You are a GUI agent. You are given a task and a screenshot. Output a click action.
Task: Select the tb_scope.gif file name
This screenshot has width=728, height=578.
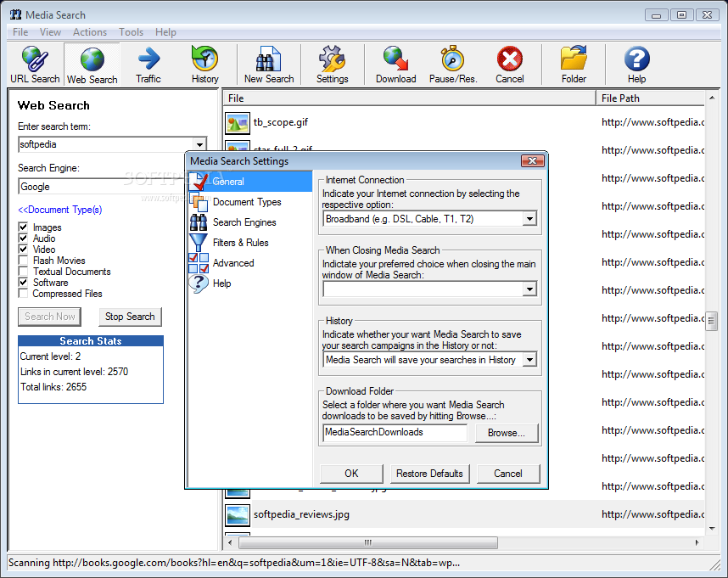(x=281, y=122)
